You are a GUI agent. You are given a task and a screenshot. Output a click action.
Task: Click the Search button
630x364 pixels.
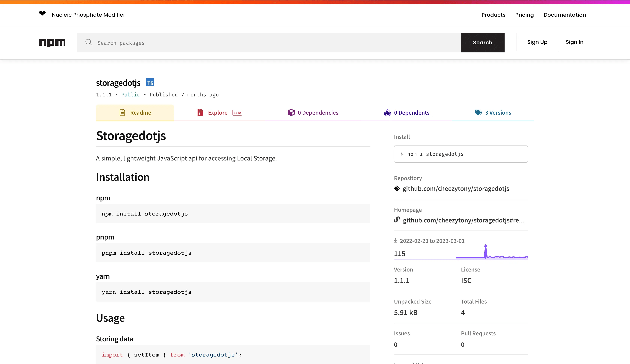[482, 43]
